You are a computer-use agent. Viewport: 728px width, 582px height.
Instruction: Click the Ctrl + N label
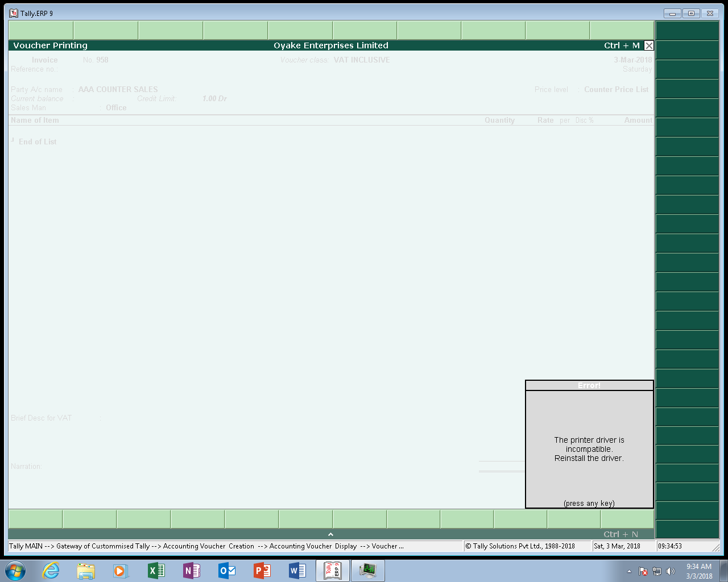click(x=621, y=534)
